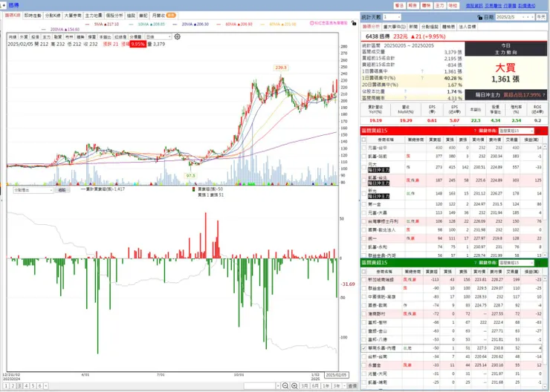Set range with the 3月 button
The width and height of the screenshot is (550, 392).
(305, 386)
